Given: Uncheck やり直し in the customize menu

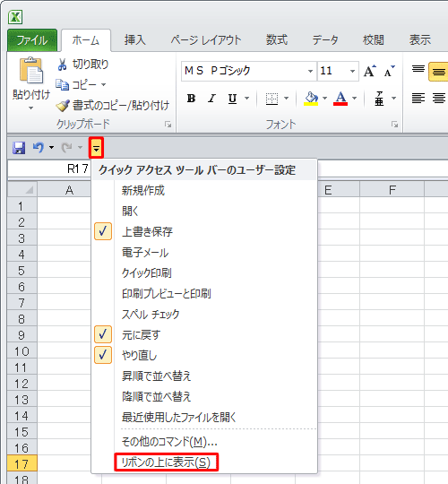Looking at the screenshot, I should pos(103,355).
